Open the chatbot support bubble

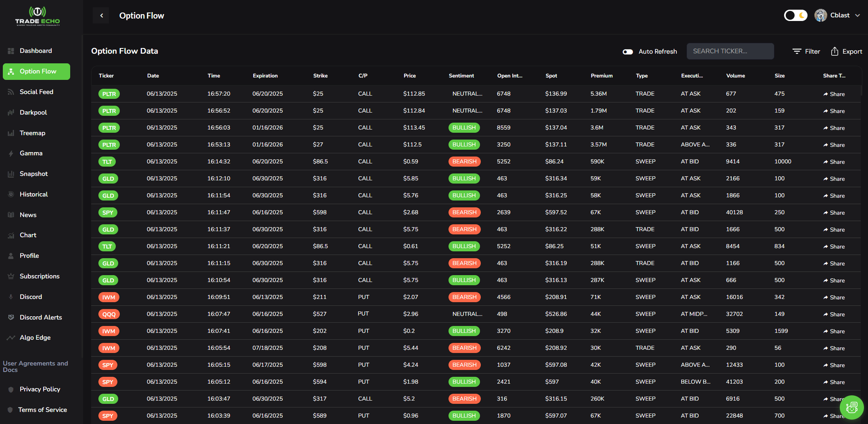[x=851, y=407]
